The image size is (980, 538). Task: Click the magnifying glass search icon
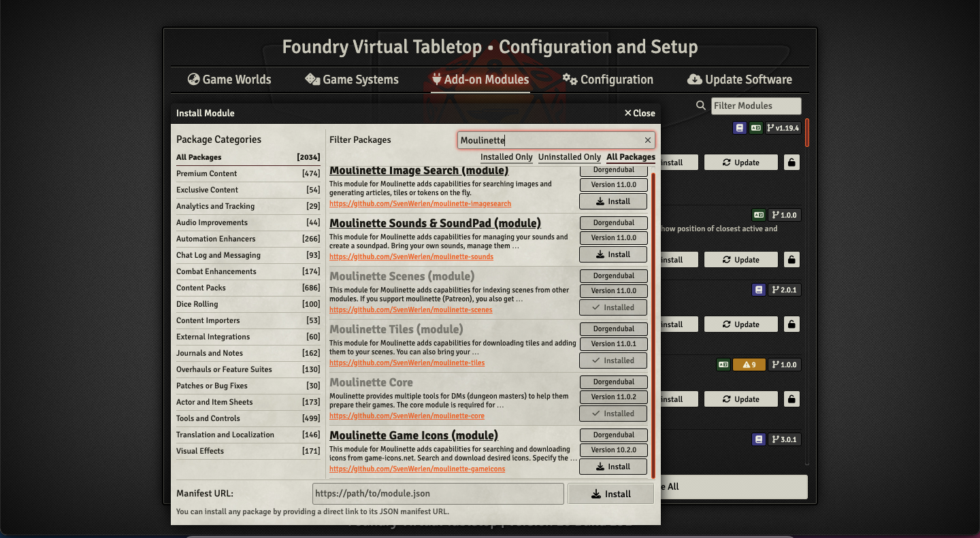[701, 105]
